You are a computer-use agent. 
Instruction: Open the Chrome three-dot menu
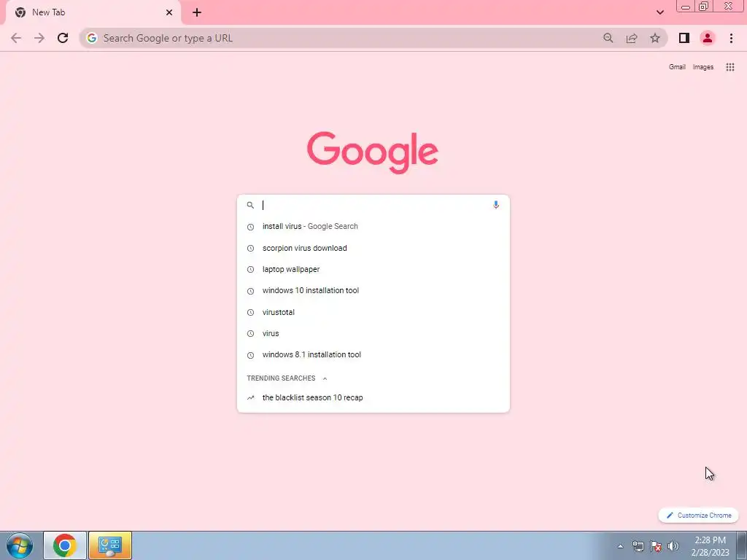click(x=731, y=38)
